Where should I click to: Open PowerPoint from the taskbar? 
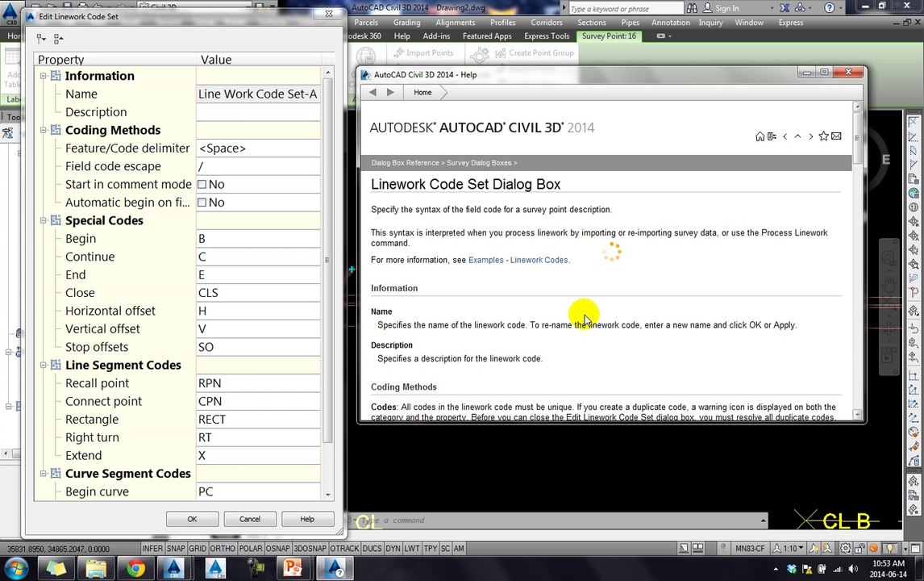click(x=293, y=569)
